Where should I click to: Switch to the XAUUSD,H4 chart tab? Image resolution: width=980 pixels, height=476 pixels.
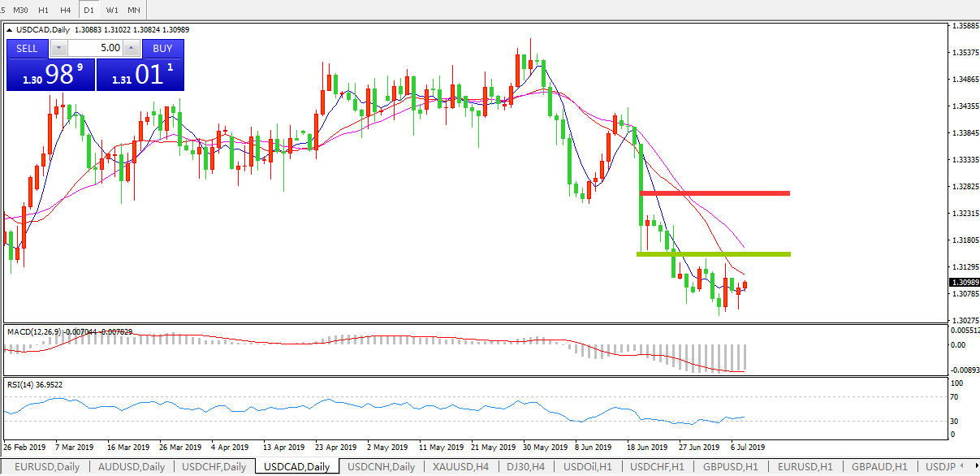[460, 467]
